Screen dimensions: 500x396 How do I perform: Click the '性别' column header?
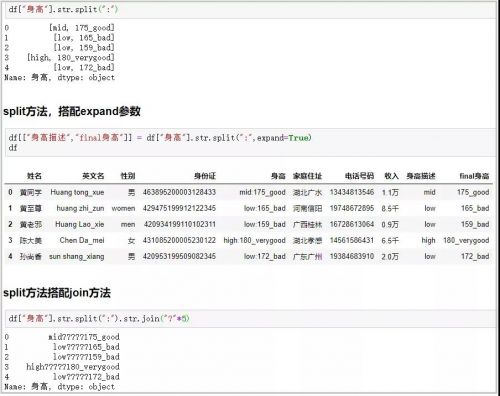click(128, 176)
